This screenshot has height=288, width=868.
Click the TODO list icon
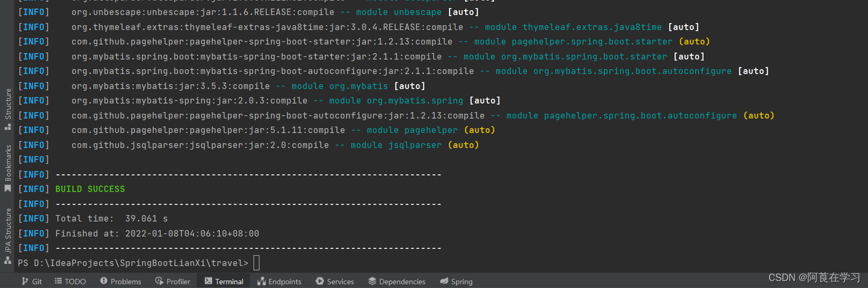58,281
